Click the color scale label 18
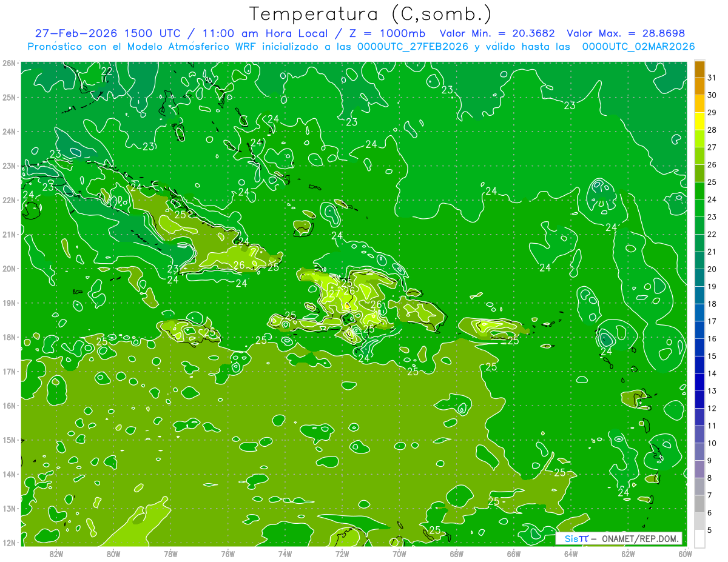Image resolution: width=728 pixels, height=562 pixels. click(712, 304)
